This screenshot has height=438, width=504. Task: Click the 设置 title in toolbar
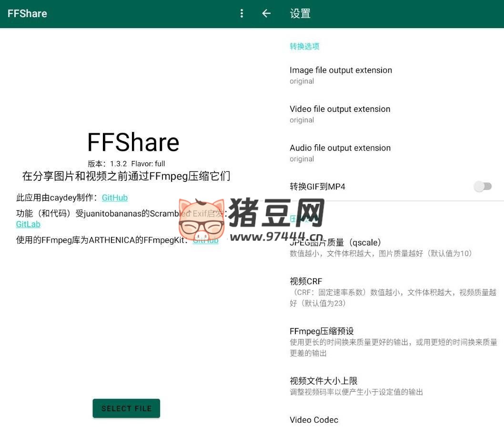[x=300, y=13]
